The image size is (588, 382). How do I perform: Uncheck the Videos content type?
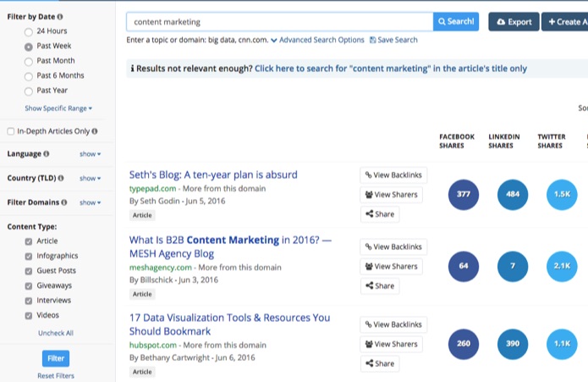[29, 316]
